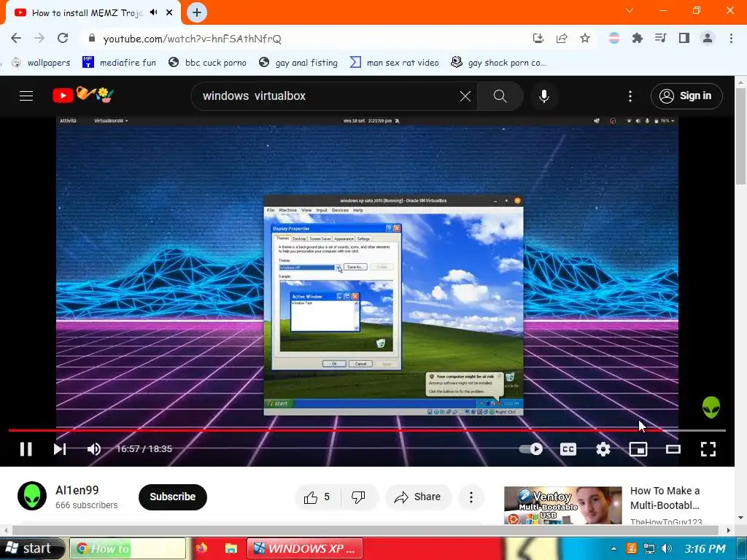Go forward to the next page
Screen dimensions: 747x560
[39, 38]
